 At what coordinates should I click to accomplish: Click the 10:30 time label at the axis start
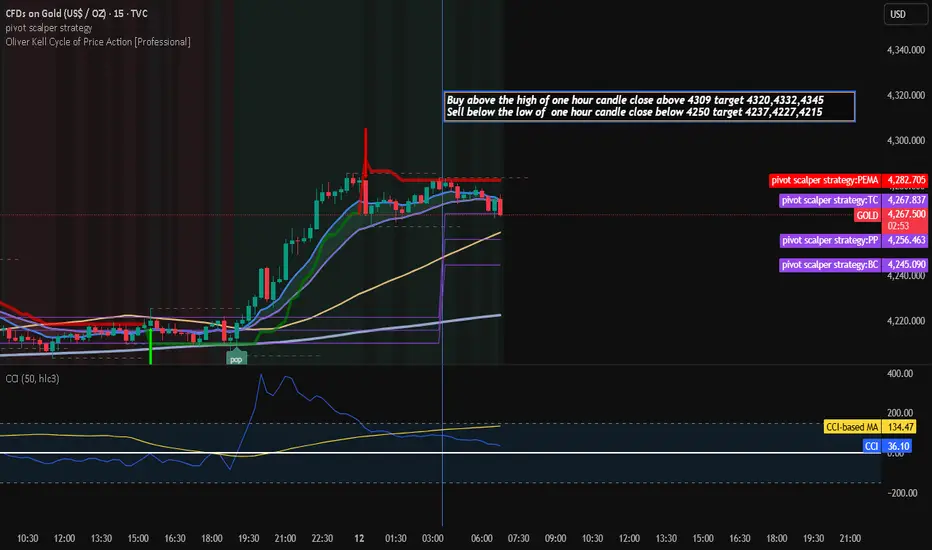pos(27,538)
